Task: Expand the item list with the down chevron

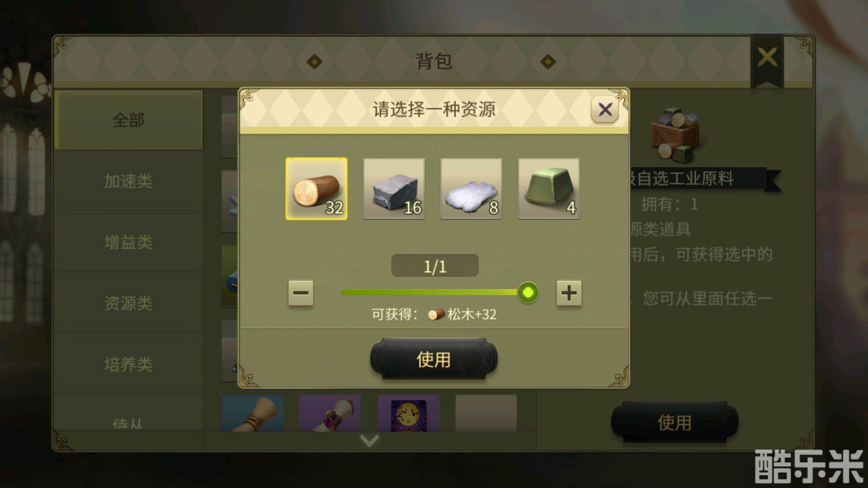Action: 369,441
